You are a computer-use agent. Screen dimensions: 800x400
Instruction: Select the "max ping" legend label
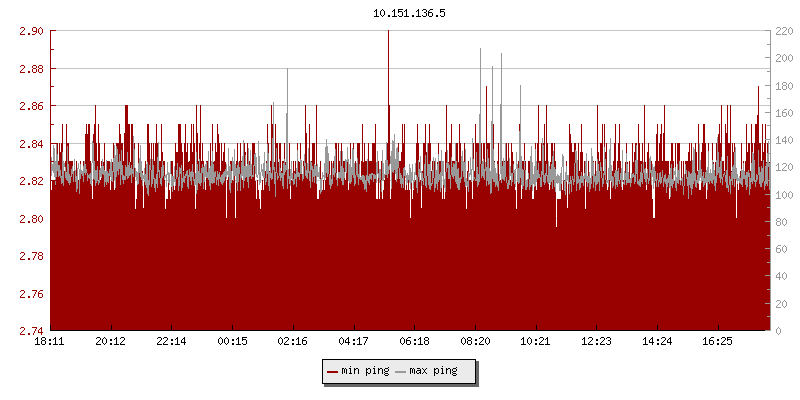pyautogui.click(x=434, y=371)
